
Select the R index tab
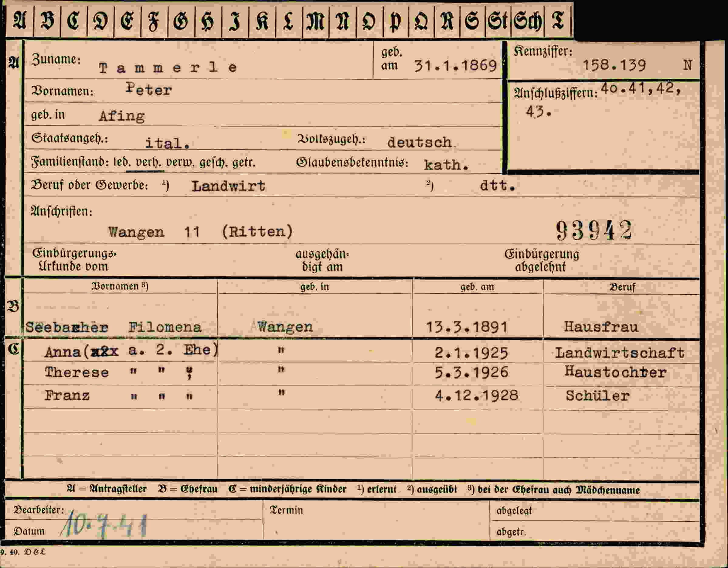click(447, 22)
